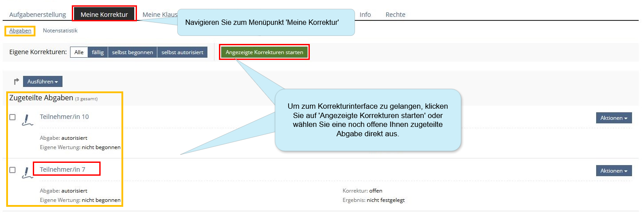The width and height of the screenshot is (644, 213).
Task: Filter corrections by 'fällig'
Action: (98, 52)
